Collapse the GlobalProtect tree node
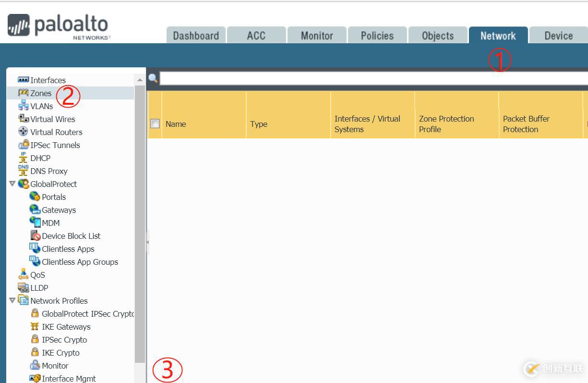Viewport: 588px width, 383px height. (x=12, y=184)
